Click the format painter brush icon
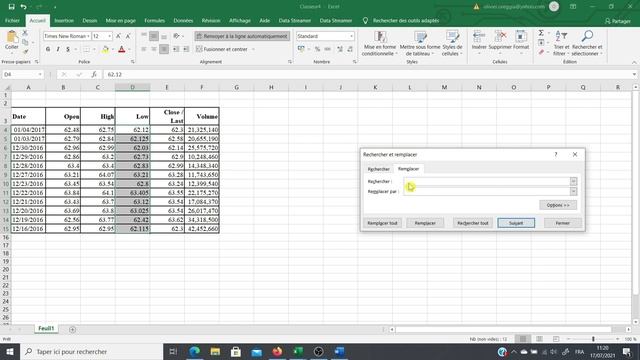This screenshot has height=360, width=640. [25, 51]
